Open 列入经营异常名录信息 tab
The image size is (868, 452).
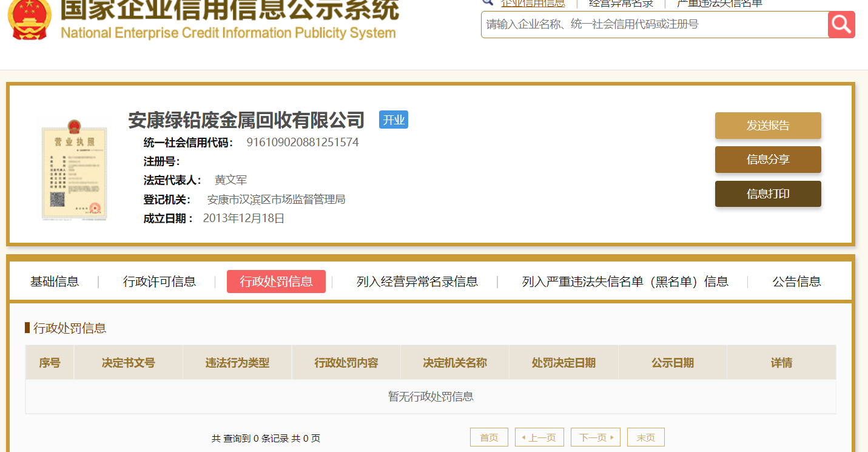pyautogui.click(x=417, y=282)
